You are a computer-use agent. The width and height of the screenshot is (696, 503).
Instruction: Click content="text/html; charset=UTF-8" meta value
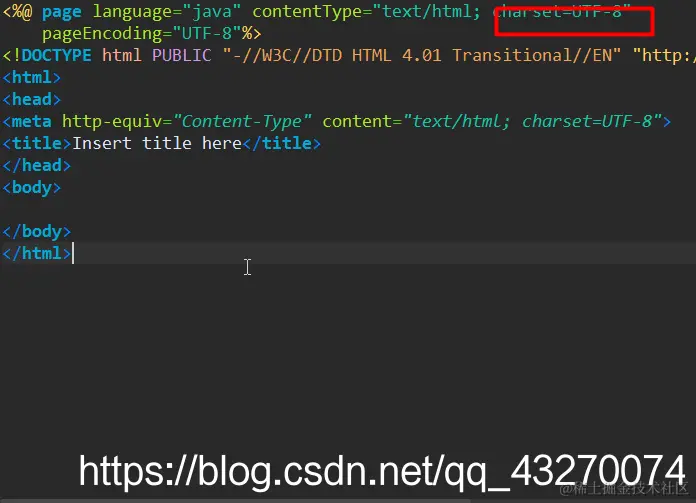pyautogui.click(x=492, y=122)
